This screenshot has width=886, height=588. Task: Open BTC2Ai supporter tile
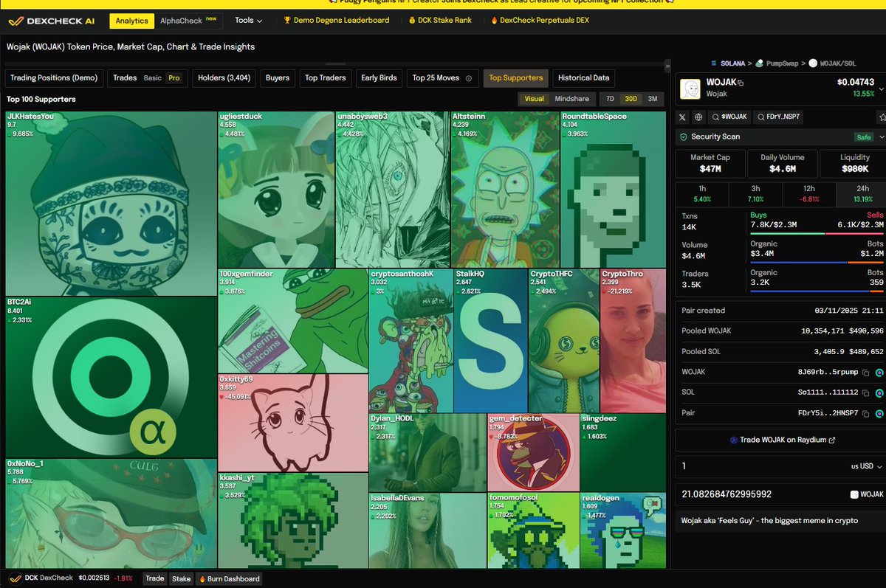[x=111, y=378]
